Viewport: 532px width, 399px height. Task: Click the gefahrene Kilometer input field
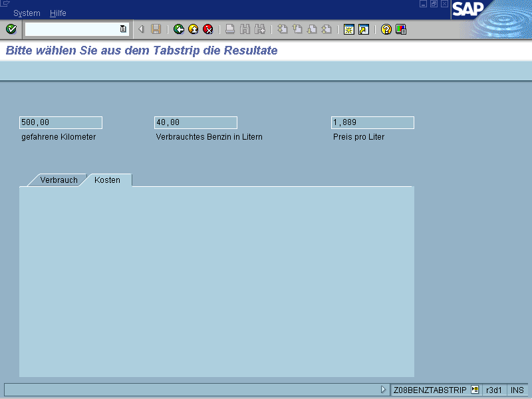pos(61,122)
